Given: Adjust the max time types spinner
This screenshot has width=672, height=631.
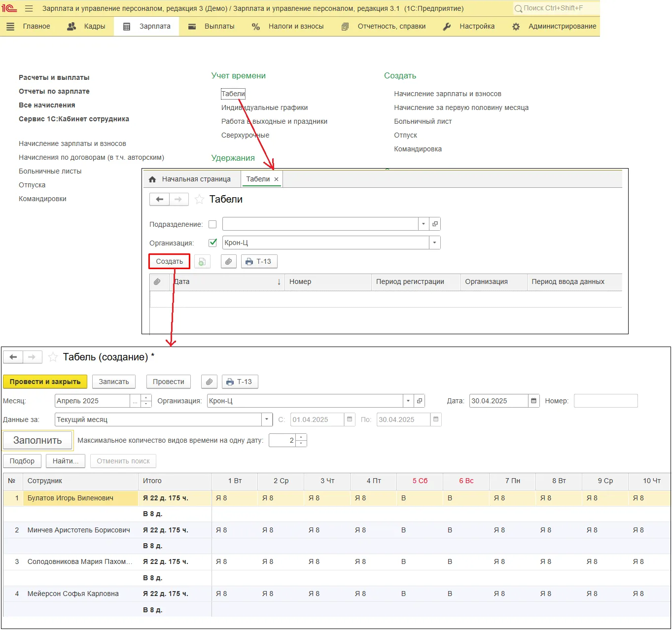Looking at the screenshot, I should [x=301, y=440].
